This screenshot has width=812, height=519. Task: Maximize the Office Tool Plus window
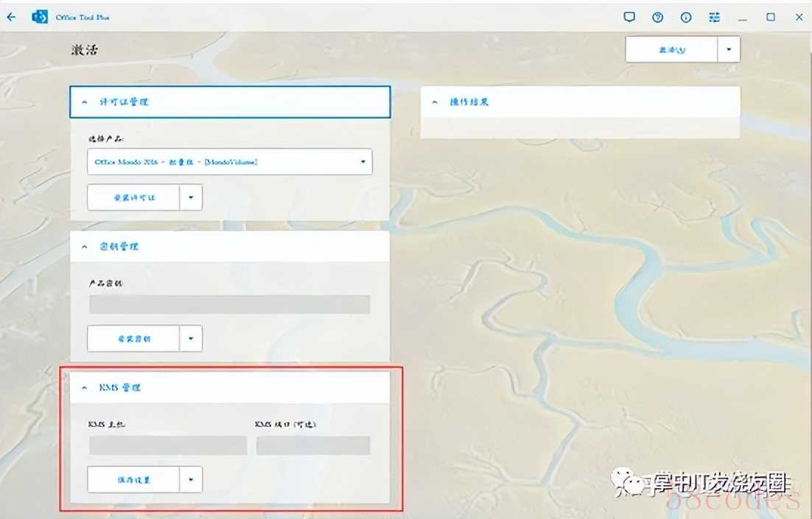point(771,17)
